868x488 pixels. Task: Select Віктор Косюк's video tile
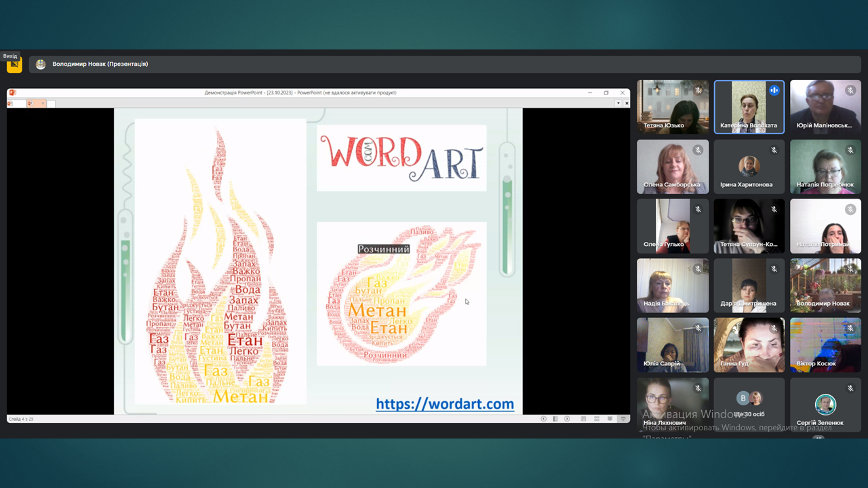pyautogui.click(x=825, y=346)
